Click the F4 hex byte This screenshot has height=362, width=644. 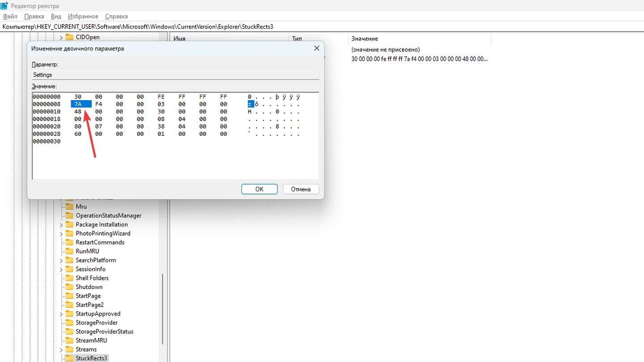click(x=99, y=104)
